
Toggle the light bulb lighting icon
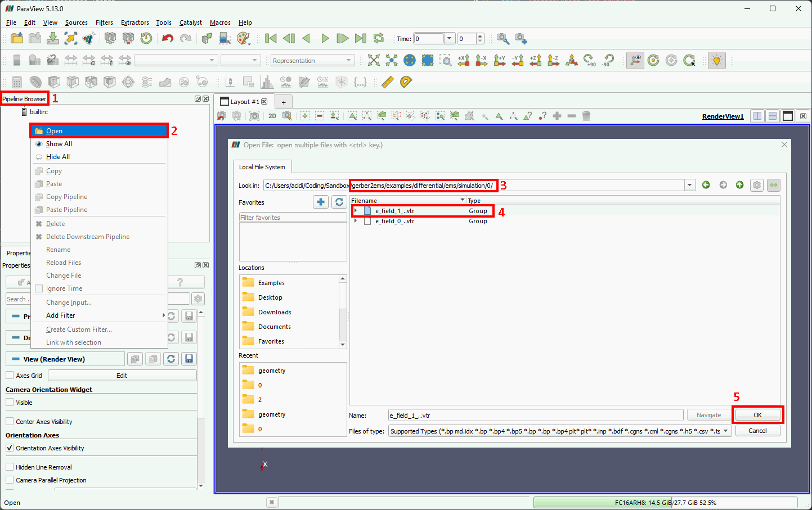716,60
